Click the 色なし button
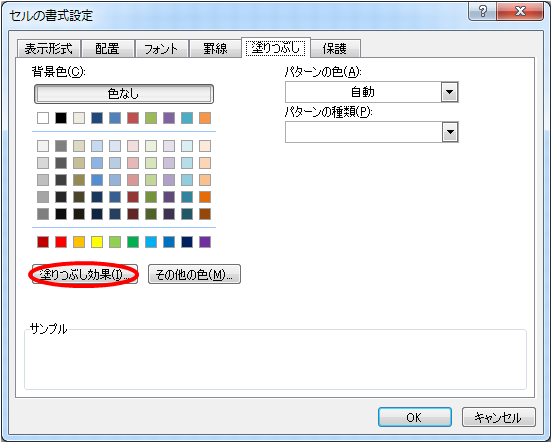 pyautogui.click(x=124, y=94)
